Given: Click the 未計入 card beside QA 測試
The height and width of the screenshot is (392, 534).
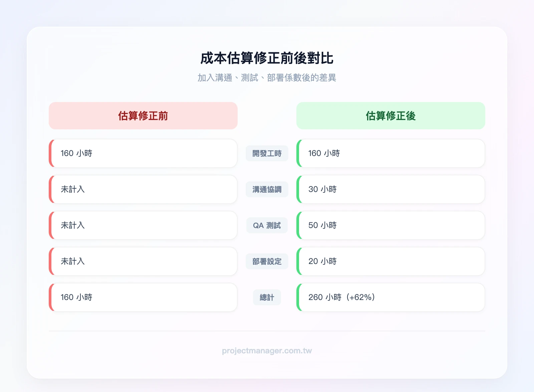Looking at the screenshot, I should [143, 225].
